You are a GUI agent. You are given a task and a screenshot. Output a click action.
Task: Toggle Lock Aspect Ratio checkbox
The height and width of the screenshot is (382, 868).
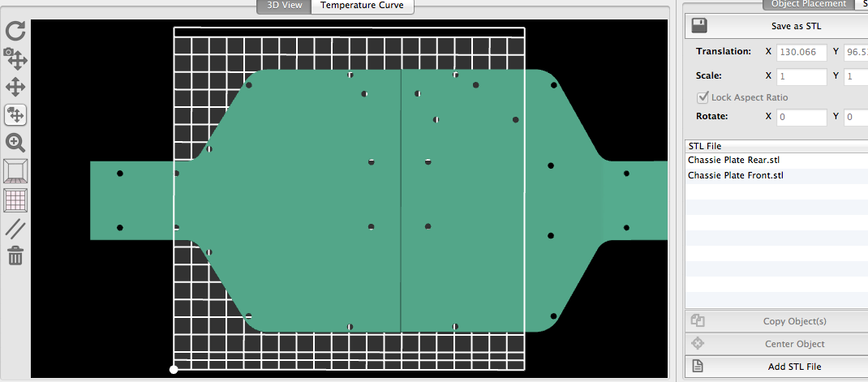703,98
